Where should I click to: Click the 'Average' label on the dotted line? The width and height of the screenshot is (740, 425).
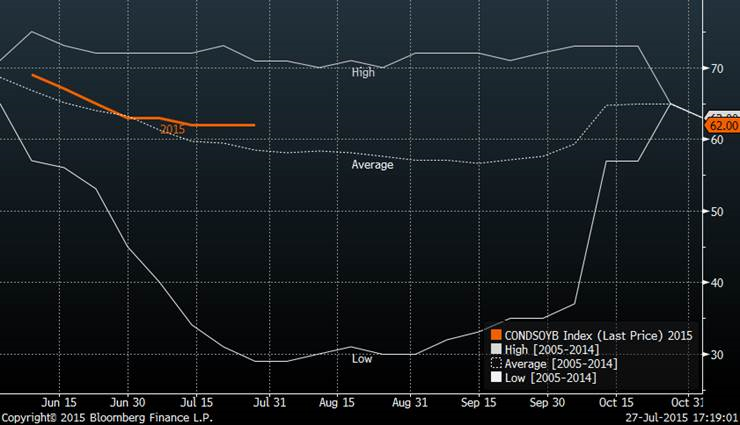[372, 165]
